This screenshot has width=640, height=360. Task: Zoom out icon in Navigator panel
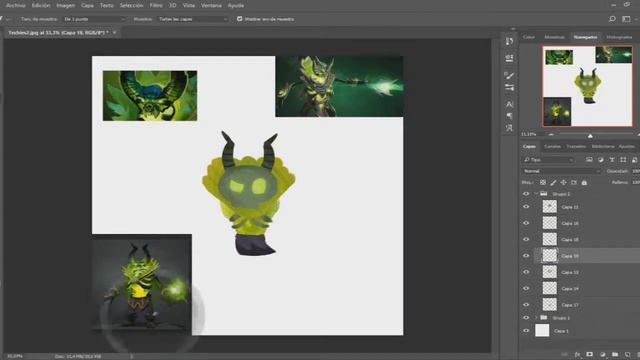pos(551,134)
